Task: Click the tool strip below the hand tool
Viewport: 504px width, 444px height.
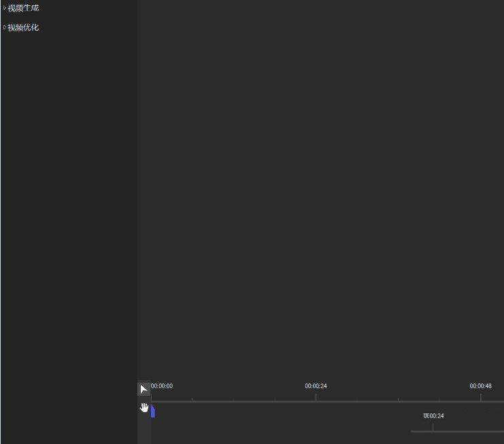Action: click(x=144, y=430)
